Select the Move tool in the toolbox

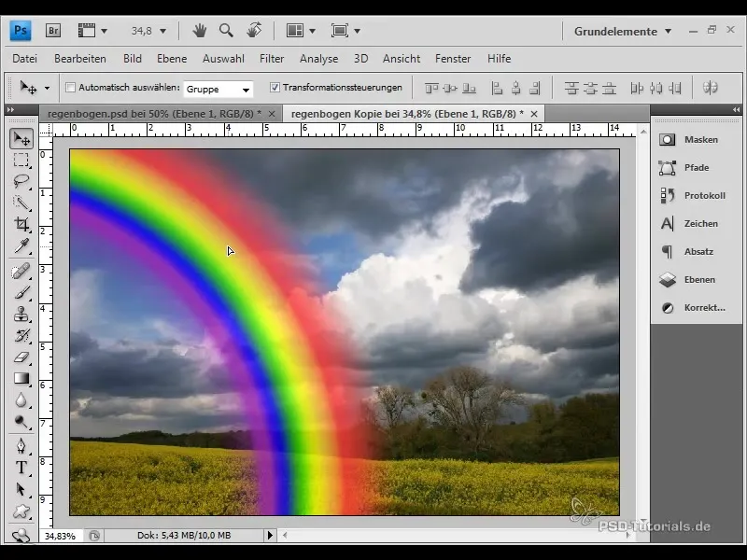[21, 138]
